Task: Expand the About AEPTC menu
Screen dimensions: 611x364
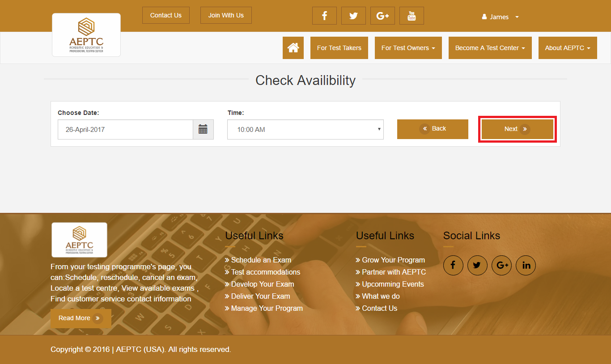Action: coord(568,48)
